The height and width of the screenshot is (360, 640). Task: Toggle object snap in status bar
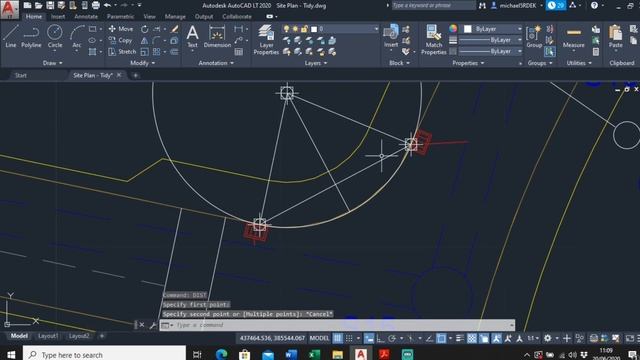point(441,338)
